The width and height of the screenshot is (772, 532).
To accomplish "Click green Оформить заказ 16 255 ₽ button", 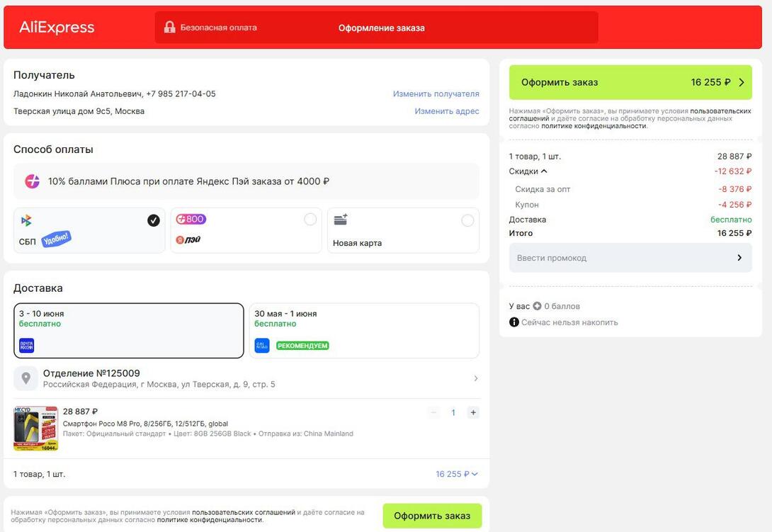I will 630,82.
